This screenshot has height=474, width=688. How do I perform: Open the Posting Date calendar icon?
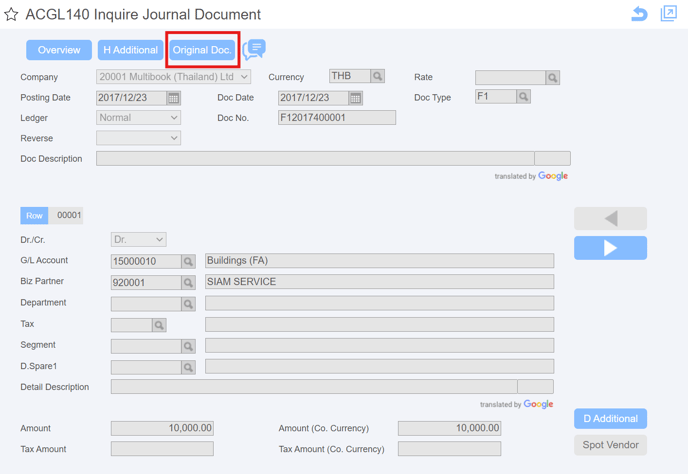point(174,98)
